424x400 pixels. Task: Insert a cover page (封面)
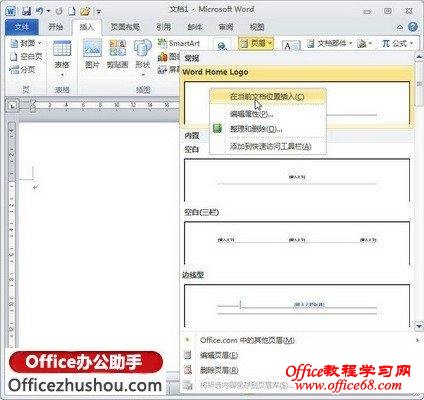coord(25,43)
